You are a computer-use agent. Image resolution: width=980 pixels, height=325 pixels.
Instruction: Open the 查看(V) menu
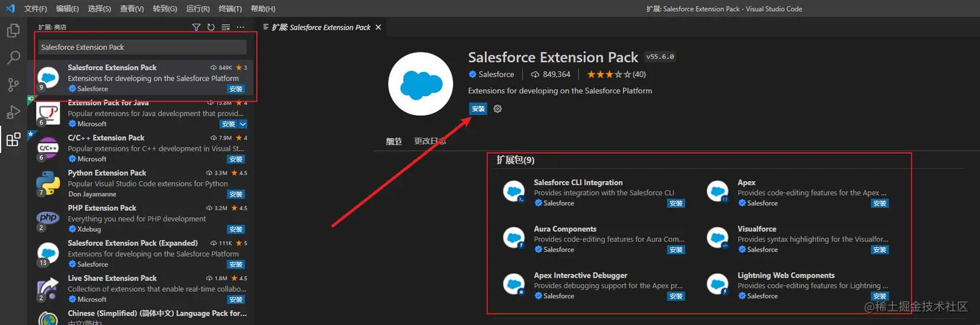[132, 8]
